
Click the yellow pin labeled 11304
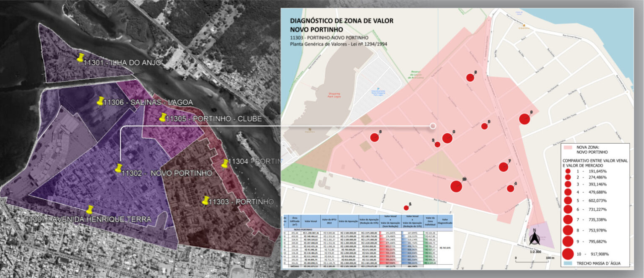pos(225,163)
